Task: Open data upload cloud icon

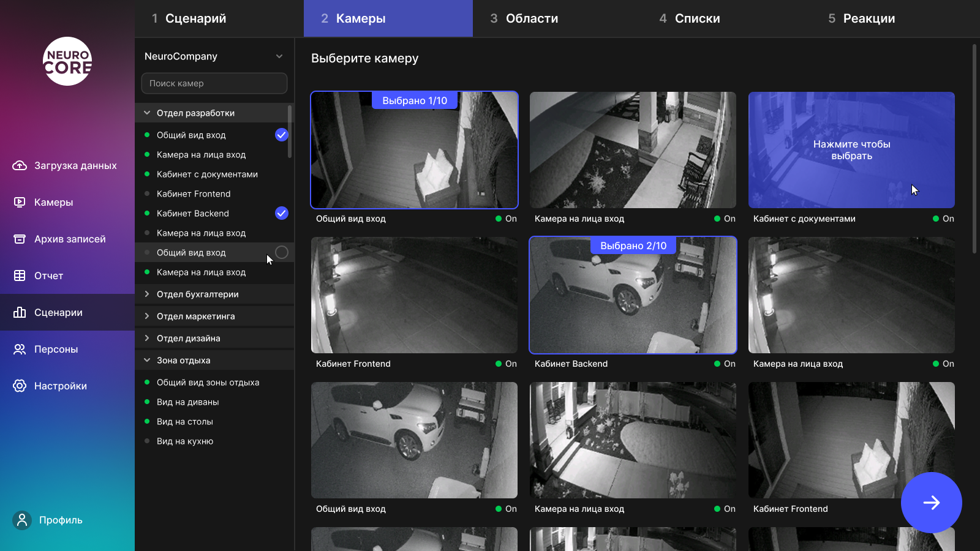Action: point(20,165)
